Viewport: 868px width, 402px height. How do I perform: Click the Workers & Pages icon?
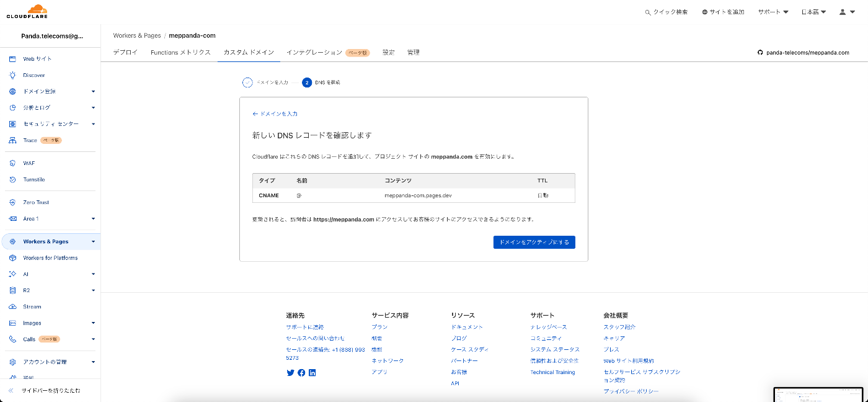pos(12,241)
